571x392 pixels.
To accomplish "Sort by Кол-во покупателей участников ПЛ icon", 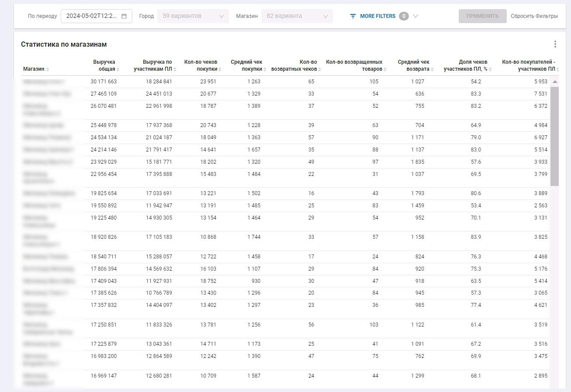I will coord(558,69).
